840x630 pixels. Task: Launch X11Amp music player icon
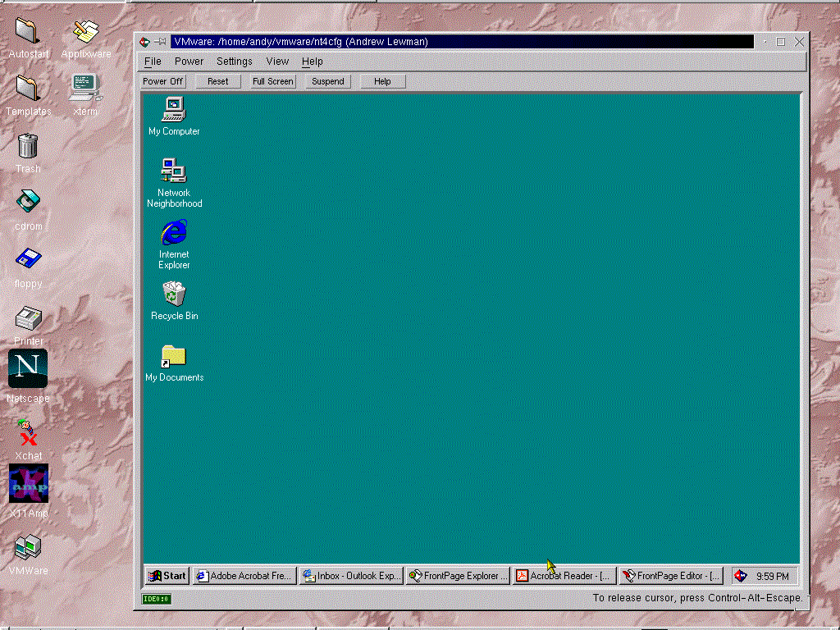coord(28,484)
